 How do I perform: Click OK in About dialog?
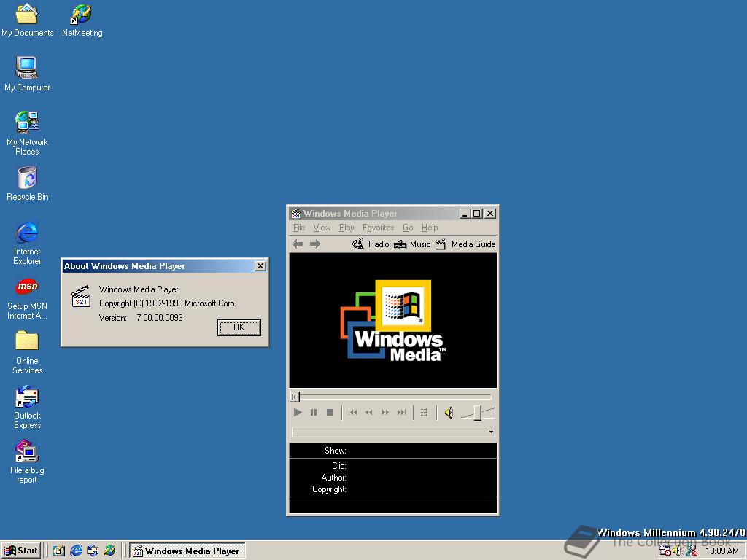point(239,327)
